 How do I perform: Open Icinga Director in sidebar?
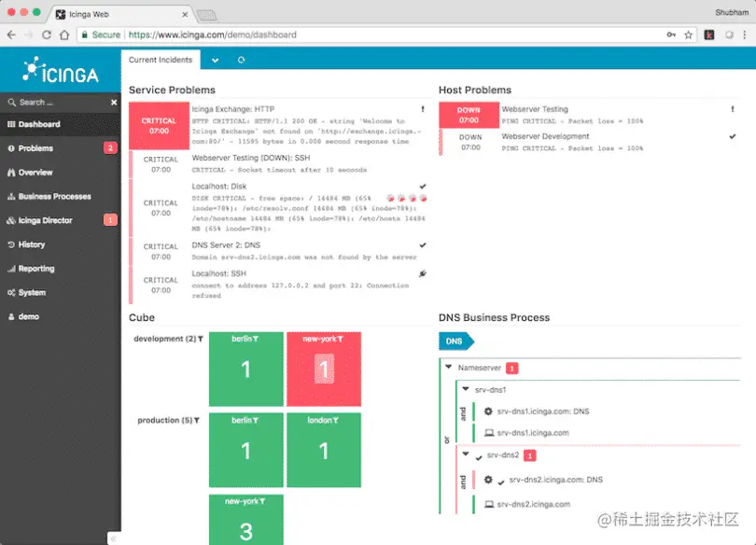click(61, 220)
